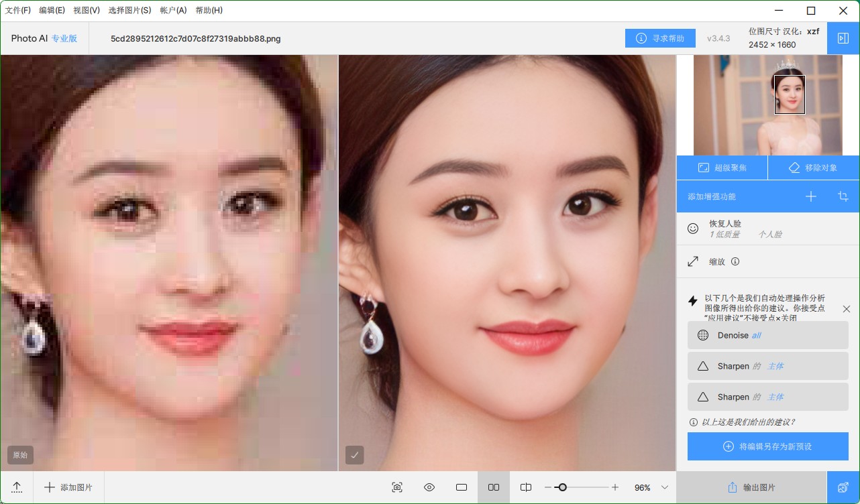
Task: Open the 文件(F) menu
Action: point(18,11)
